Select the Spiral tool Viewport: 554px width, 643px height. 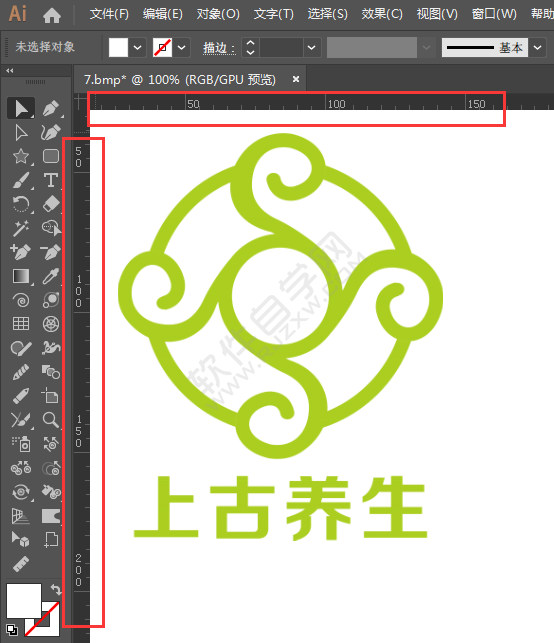click(x=21, y=300)
